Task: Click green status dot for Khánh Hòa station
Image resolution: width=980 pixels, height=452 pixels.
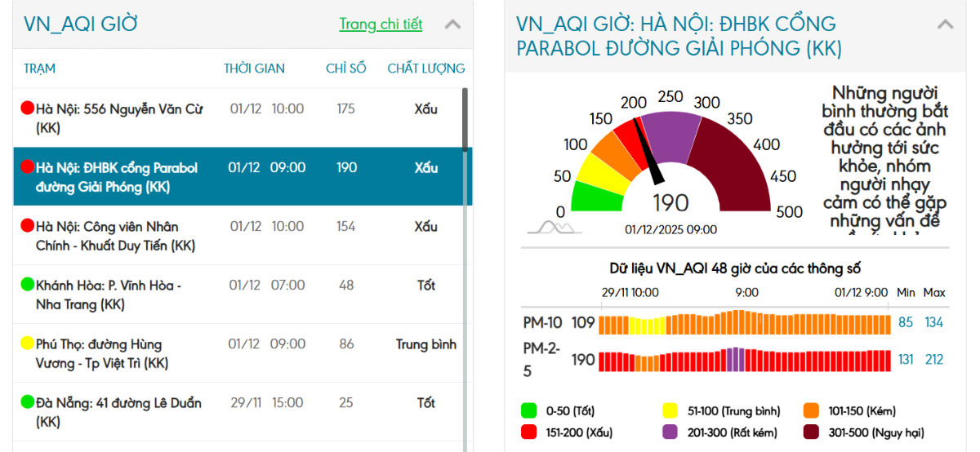Action: pos(28,284)
